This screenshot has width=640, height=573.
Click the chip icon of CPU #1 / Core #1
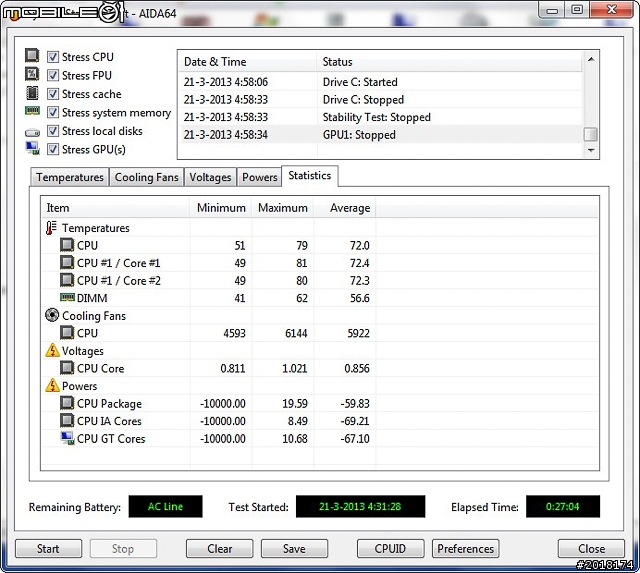click(x=67, y=262)
